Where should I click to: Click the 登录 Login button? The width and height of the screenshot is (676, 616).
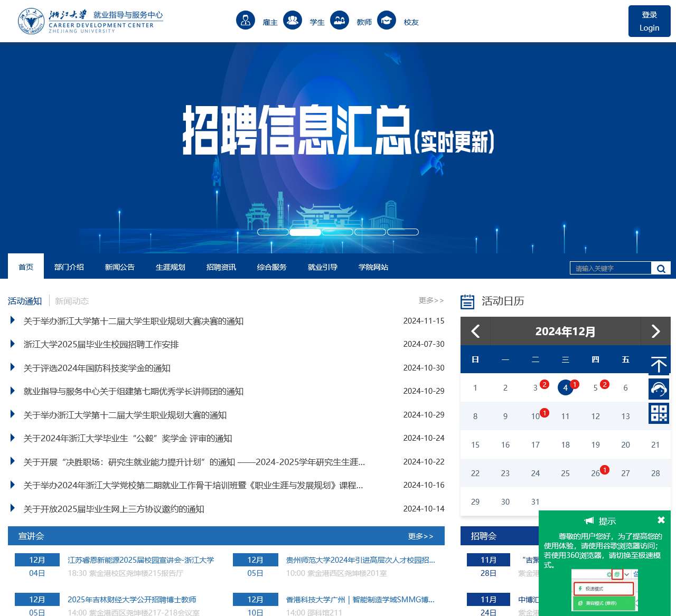[x=649, y=21]
